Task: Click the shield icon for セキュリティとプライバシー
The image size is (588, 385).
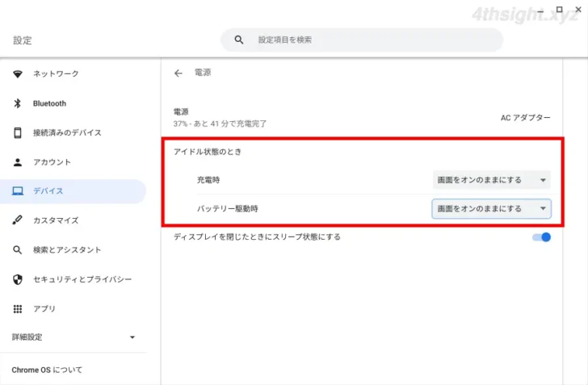Action: (18, 279)
